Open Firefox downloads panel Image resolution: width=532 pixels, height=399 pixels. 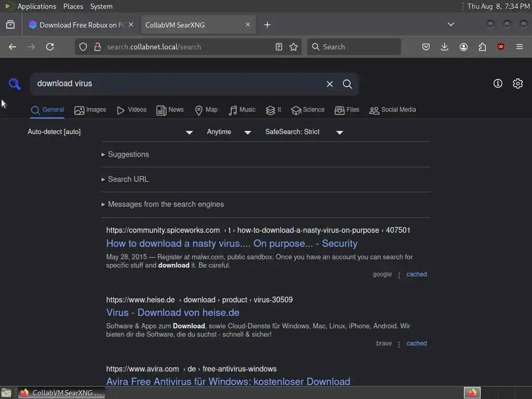(445, 47)
